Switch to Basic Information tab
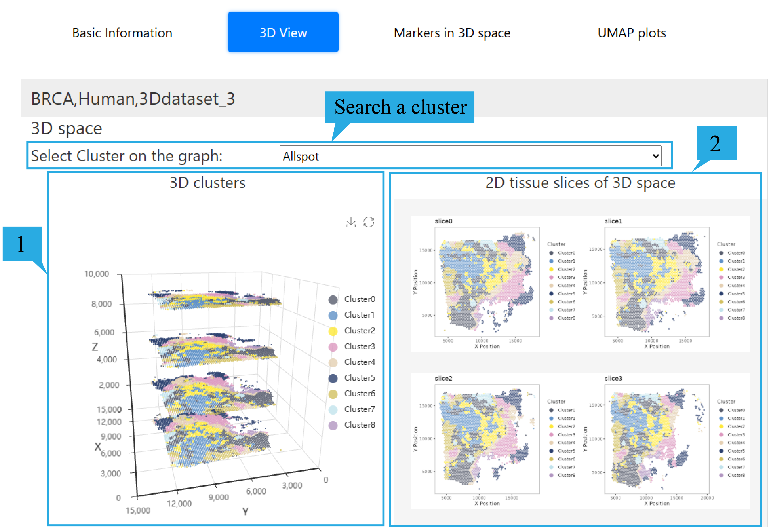The image size is (772, 532). click(x=122, y=33)
